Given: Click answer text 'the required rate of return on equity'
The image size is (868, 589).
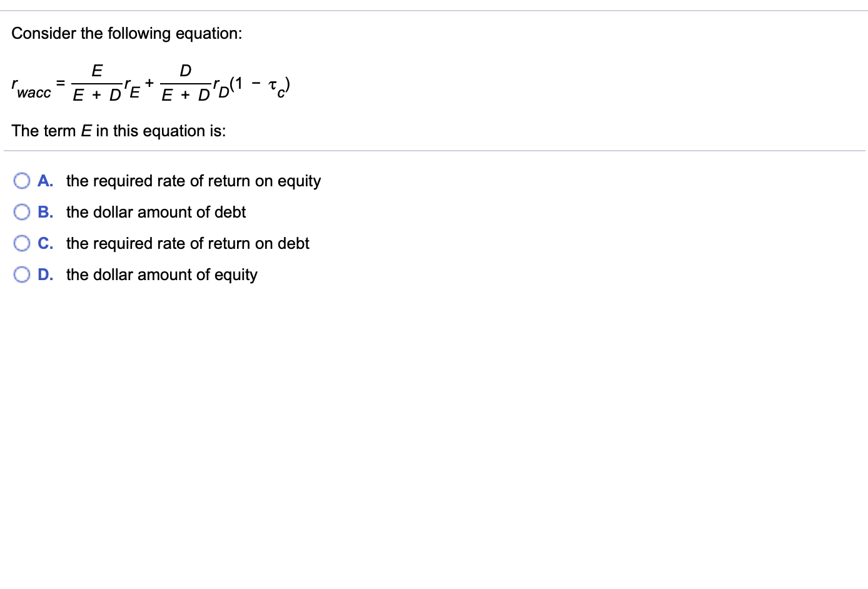Looking at the screenshot, I should [x=194, y=181].
